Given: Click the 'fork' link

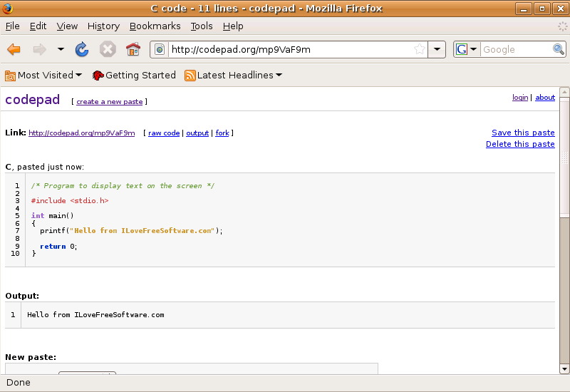Looking at the screenshot, I should pyautogui.click(x=222, y=133).
